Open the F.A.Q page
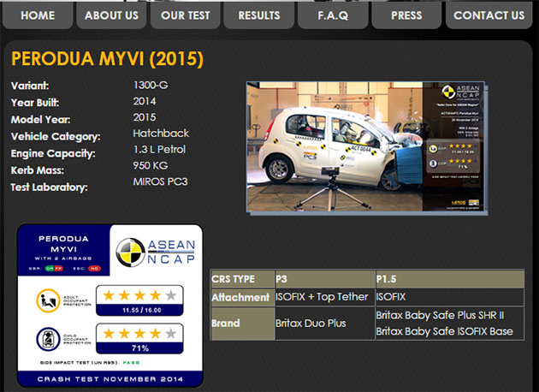539x392 pixels. (332, 15)
